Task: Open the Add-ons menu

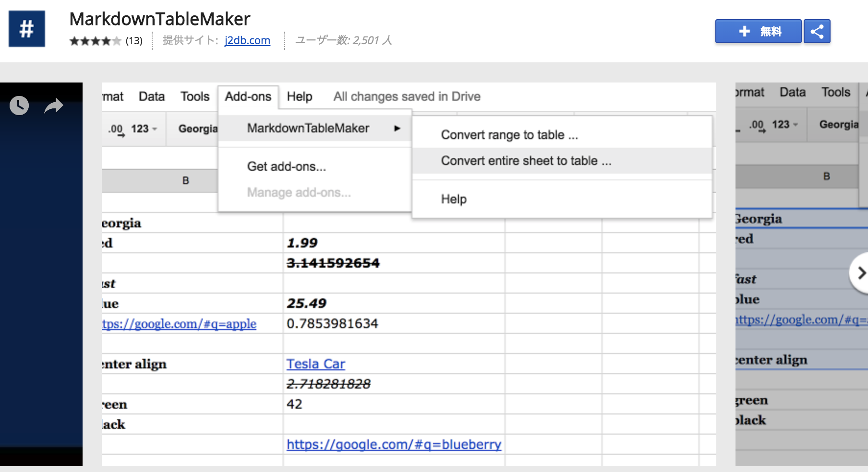Action: click(x=248, y=96)
